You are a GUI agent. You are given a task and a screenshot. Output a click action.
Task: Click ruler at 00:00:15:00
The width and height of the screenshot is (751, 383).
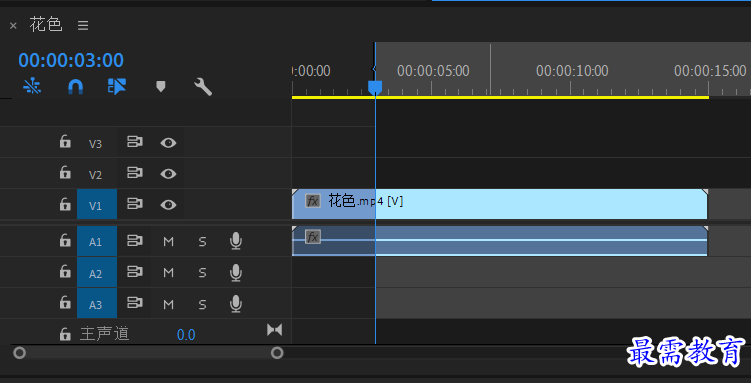[710, 71]
